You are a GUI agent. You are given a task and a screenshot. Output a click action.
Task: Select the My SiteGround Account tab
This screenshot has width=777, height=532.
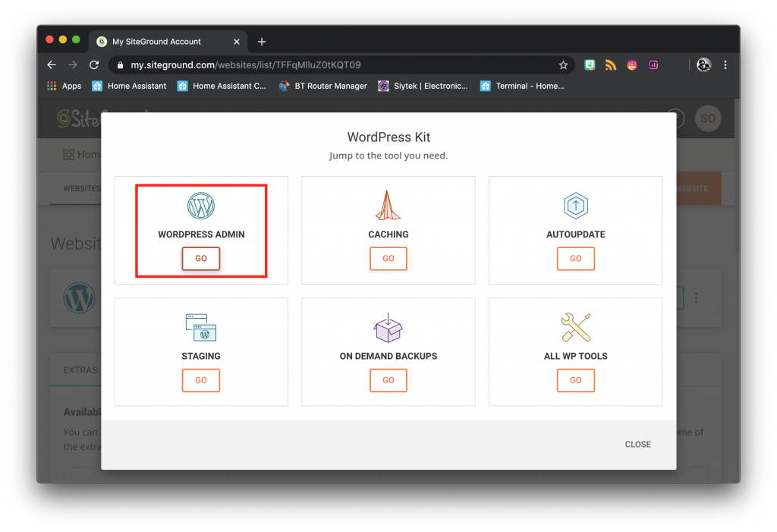pos(167,42)
